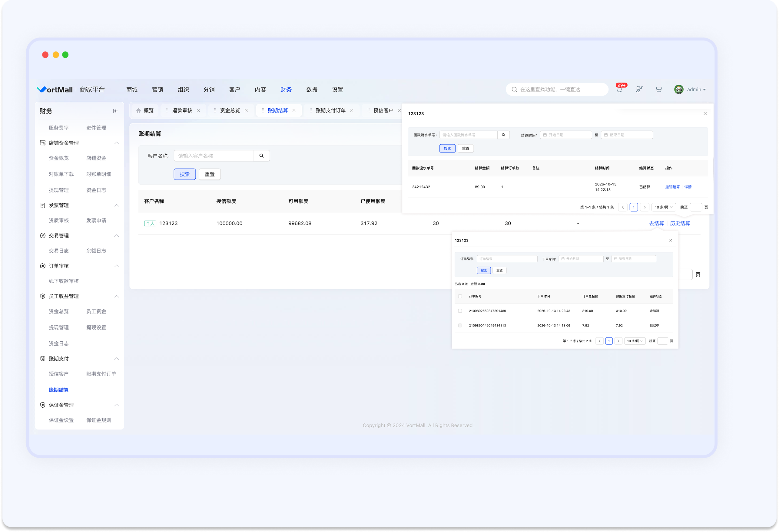The image size is (779, 532).
Task: Close the lower 123123 order popup
Action: (670, 241)
